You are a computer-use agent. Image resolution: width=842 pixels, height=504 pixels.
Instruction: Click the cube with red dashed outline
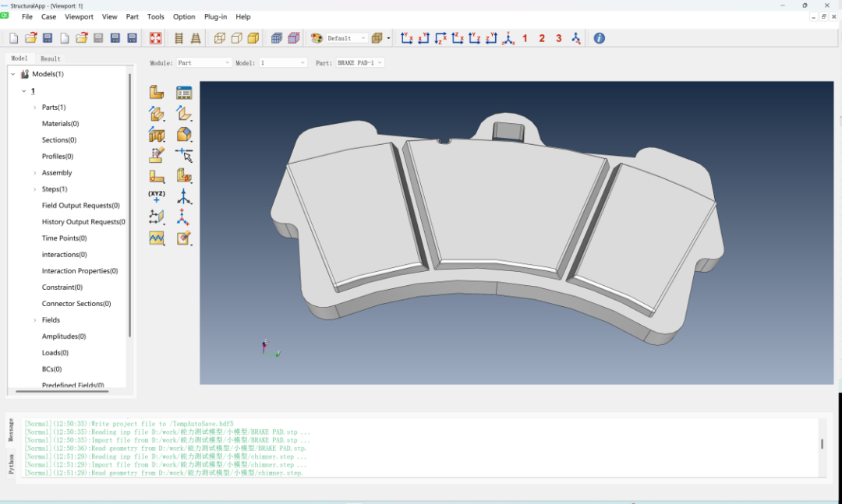coord(294,38)
